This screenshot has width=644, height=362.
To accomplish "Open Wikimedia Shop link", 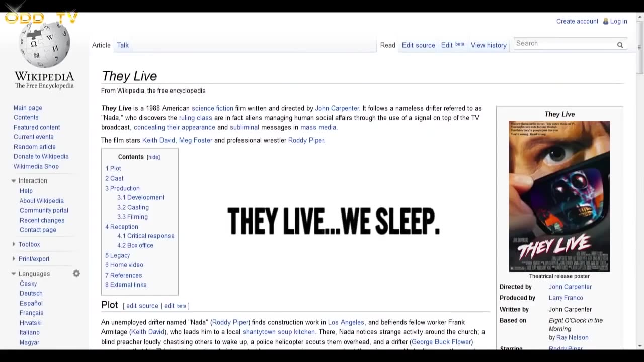I will [36, 166].
